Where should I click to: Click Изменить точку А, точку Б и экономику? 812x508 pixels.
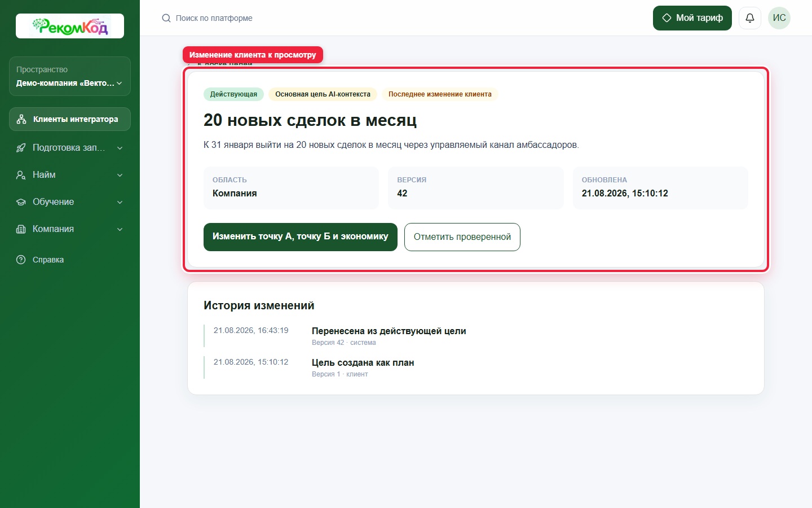(x=301, y=237)
